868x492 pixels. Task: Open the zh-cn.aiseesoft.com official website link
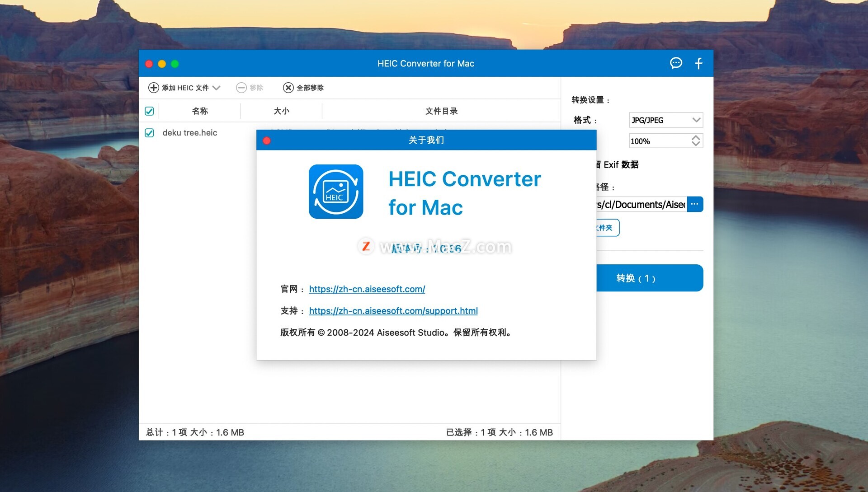click(x=367, y=289)
